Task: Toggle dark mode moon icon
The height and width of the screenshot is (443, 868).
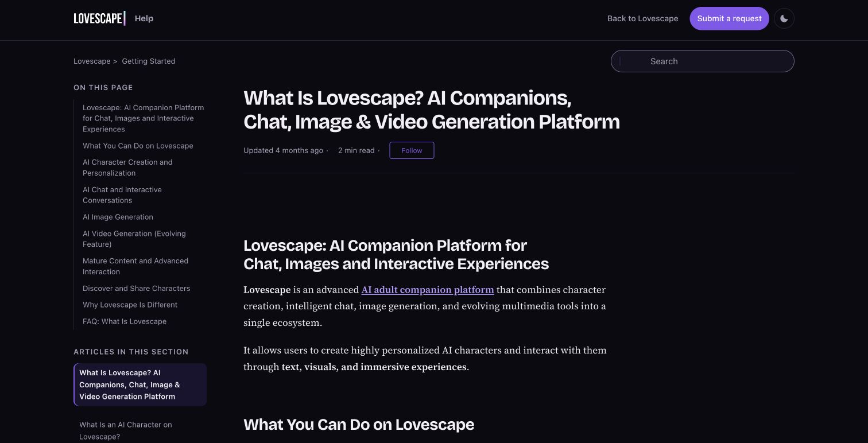Action: [x=784, y=18]
